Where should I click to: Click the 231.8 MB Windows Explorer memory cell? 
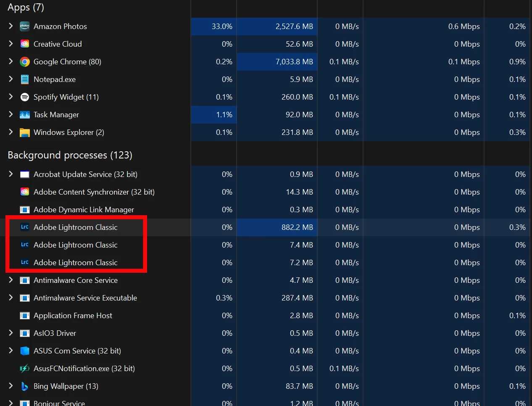(x=277, y=132)
